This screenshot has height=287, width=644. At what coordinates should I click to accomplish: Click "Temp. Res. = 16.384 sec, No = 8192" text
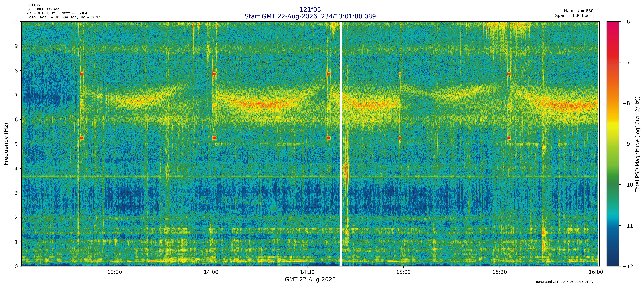(x=64, y=17)
